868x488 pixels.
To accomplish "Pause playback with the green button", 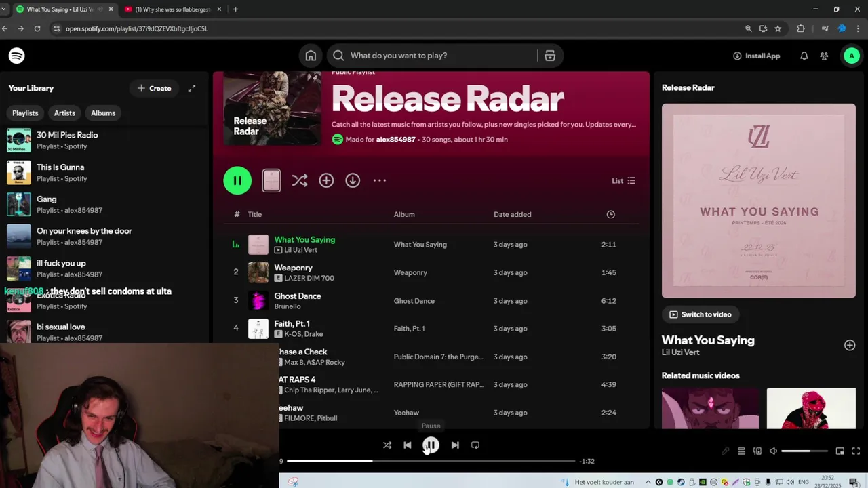I will pos(237,180).
